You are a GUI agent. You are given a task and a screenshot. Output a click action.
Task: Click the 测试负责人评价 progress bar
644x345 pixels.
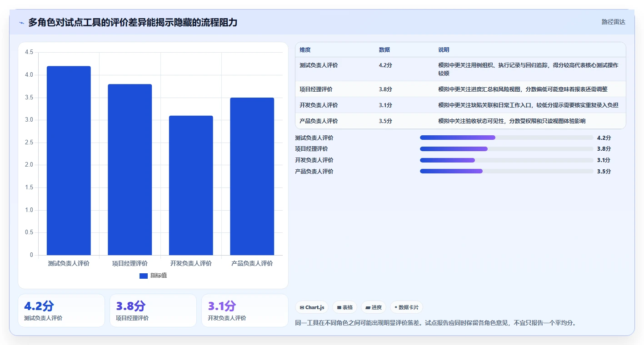tap(507, 138)
